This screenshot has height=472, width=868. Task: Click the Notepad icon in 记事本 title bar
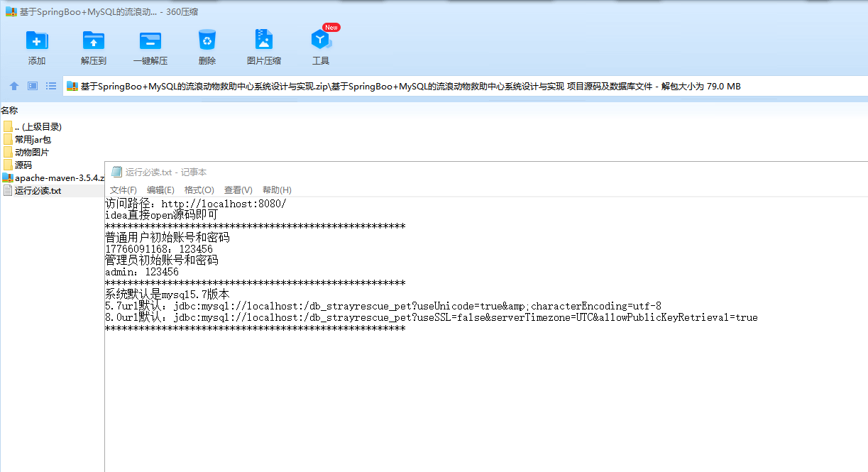click(x=117, y=172)
